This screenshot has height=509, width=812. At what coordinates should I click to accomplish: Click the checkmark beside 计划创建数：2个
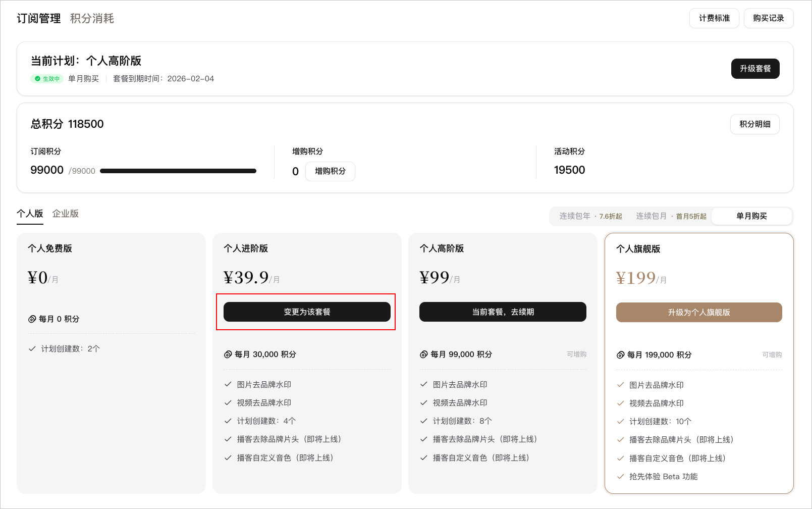pyautogui.click(x=32, y=349)
